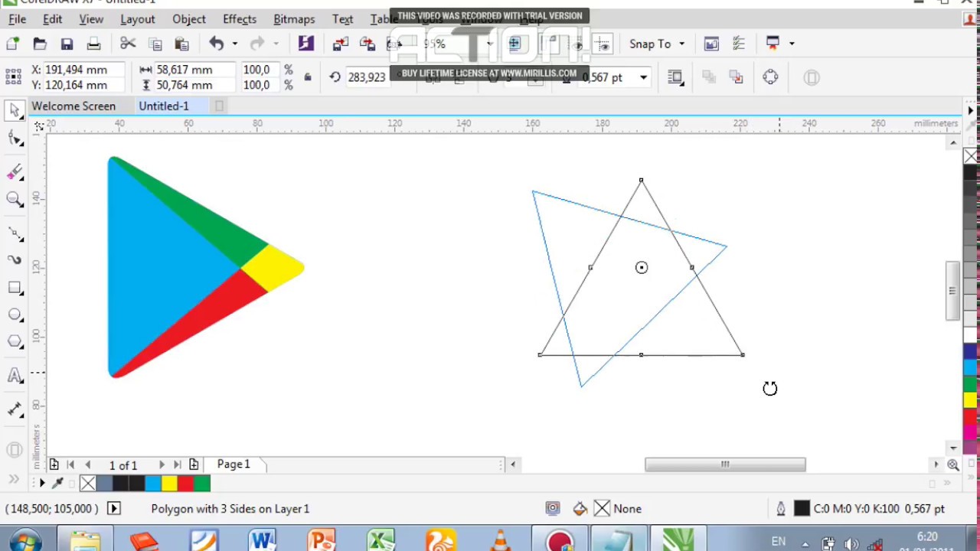The width and height of the screenshot is (980, 551).
Task: Paste using the clipboard icon
Action: [182, 44]
